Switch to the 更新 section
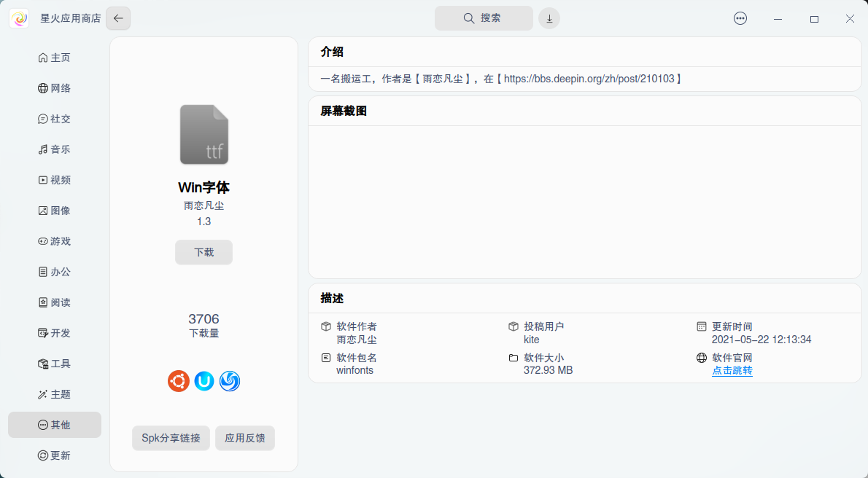The height and width of the screenshot is (478, 868). [54, 455]
